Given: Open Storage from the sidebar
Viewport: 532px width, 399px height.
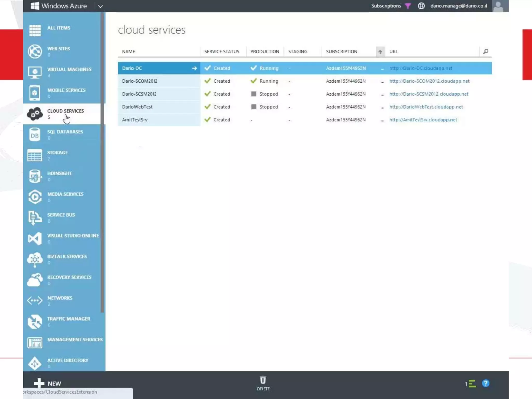Looking at the screenshot, I should click(x=57, y=153).
